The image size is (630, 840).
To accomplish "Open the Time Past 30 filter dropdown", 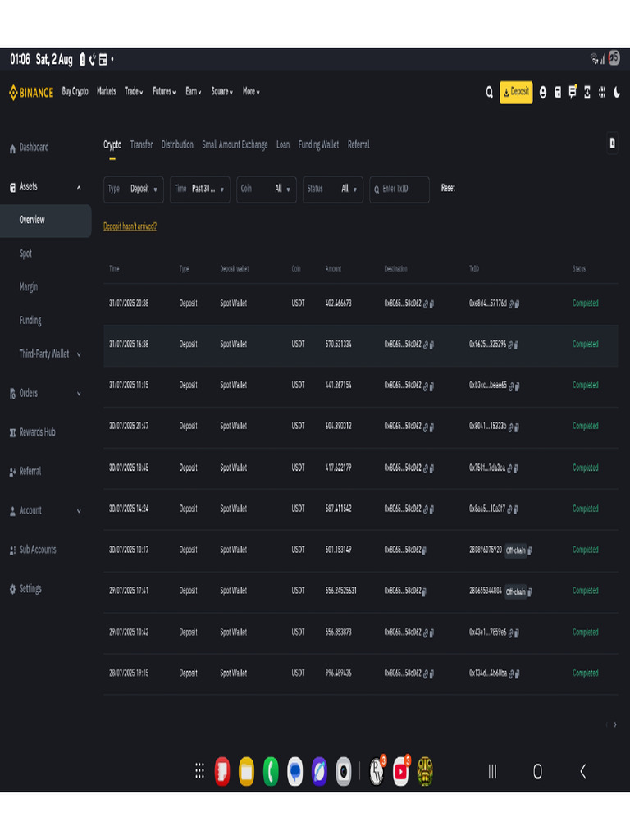I will coord(200,189).
